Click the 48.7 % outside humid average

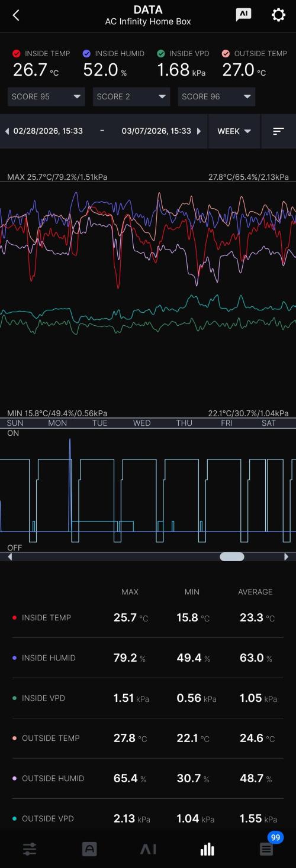(256, 778)
